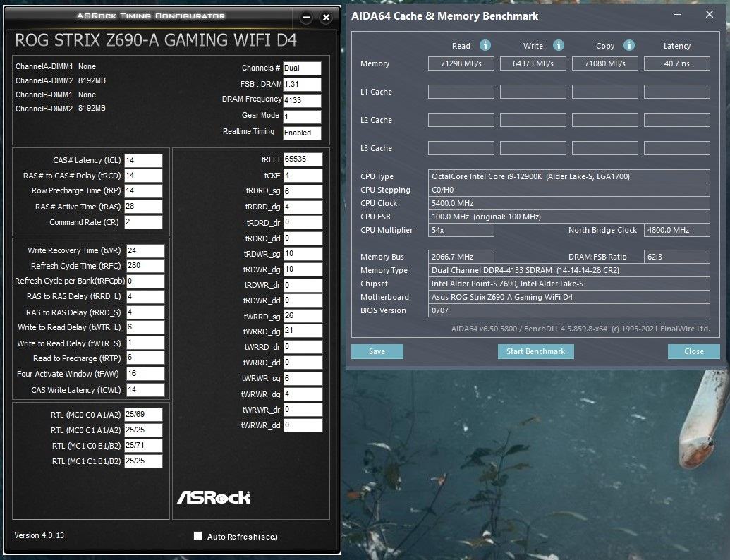Click the Start Benchmark button
The image size is (730, 560).
tap(536, 351)
